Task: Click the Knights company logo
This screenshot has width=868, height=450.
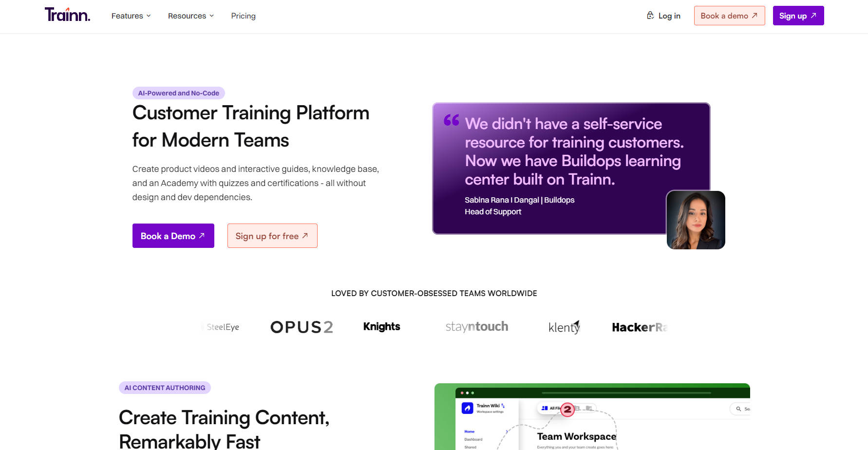Action: [x=381, y=327]
